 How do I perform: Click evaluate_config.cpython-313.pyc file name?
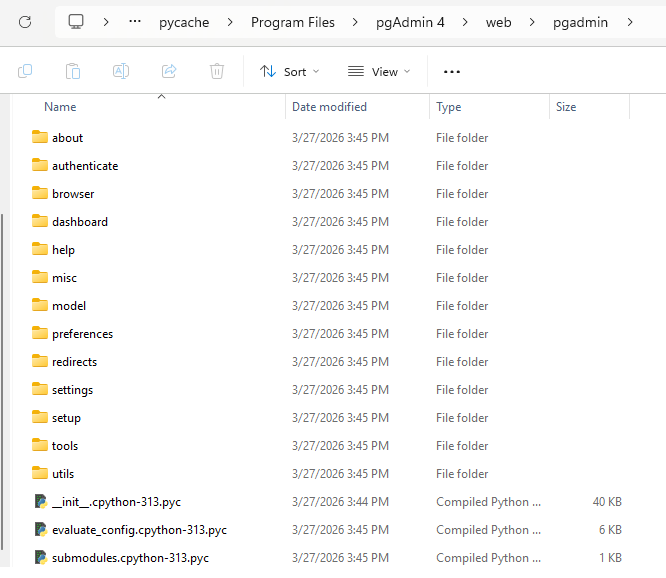click(x=139, y=530)
